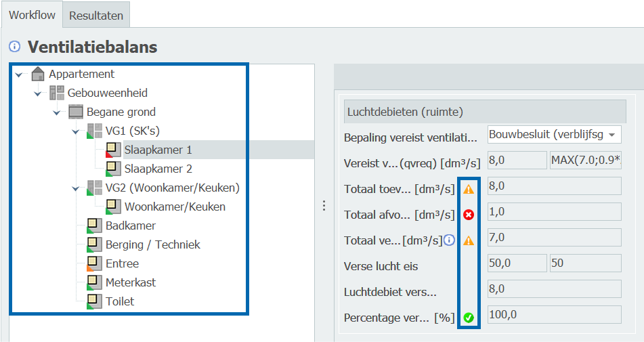Click the red error icon at Totaal afvoer
The height and width of the screenshot is (342, 644).
tap(469, 215)
